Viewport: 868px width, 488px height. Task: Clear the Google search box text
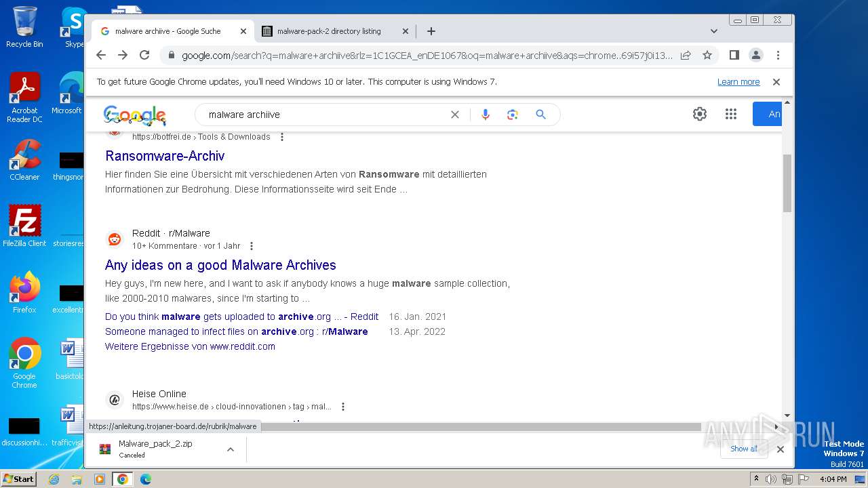click(455, 115)
